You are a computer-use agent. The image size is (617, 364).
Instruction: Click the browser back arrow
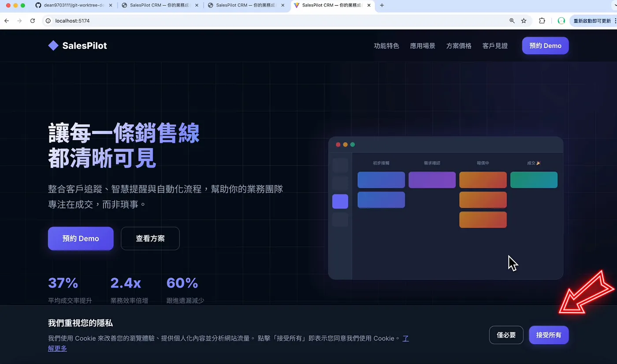pos(7,21)
